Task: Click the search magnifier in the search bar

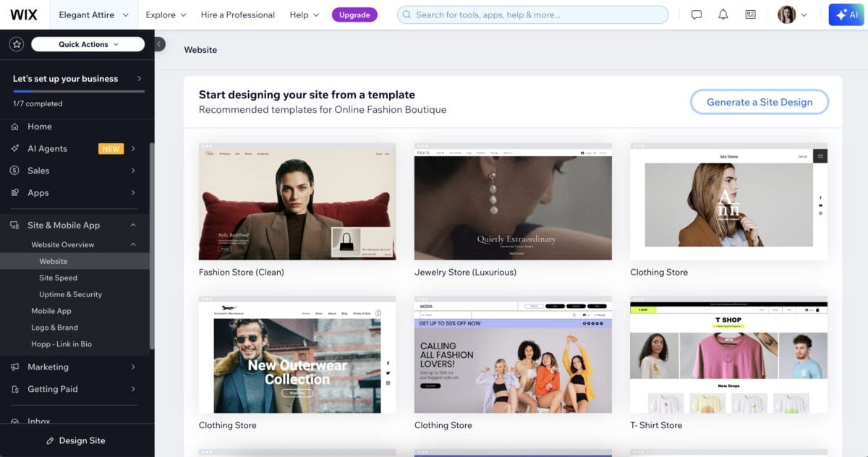Action: coord(407,14)
